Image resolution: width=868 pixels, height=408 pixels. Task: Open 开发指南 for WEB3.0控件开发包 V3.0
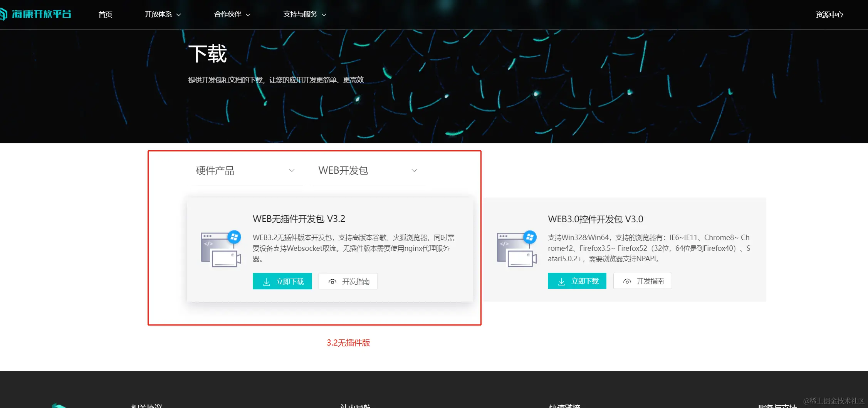[x=643, y=281]
